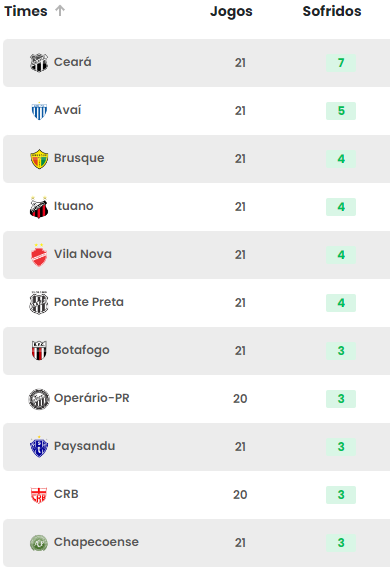Click the Brusque shield logo
Screen dimensions: 390x570
click(x=39, y=159)
